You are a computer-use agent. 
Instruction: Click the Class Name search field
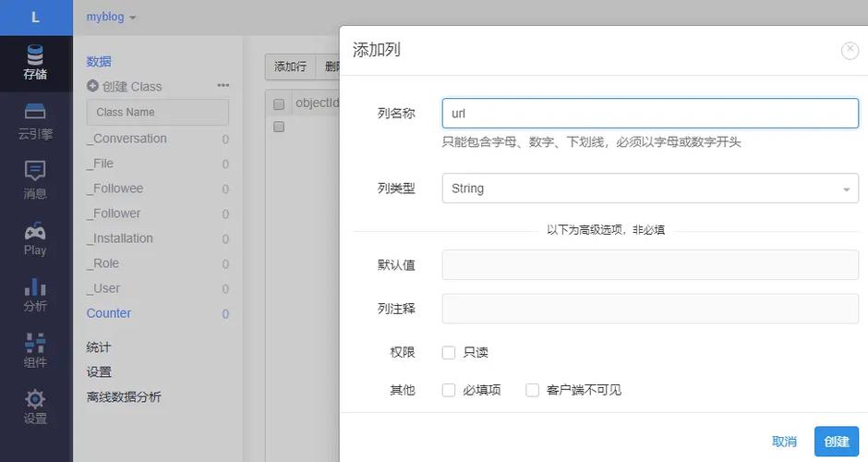click(x=157, y=113)
